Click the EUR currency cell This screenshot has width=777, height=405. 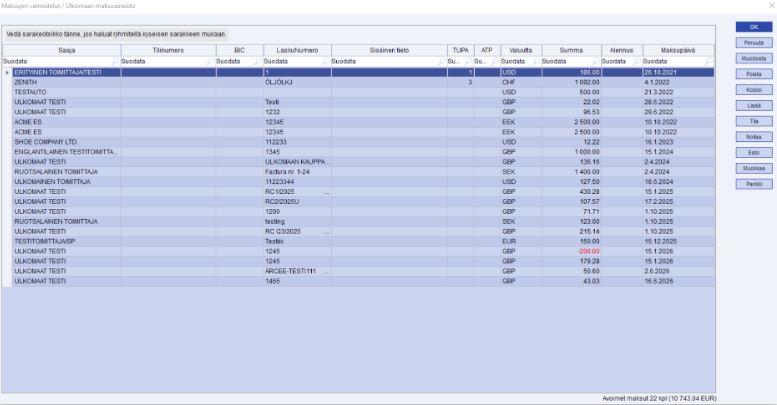pyautogui.click(x=521, y=241)
